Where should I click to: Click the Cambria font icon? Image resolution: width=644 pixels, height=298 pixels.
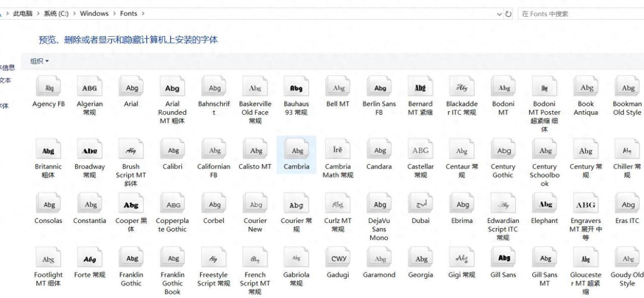(x=296, y=150)
